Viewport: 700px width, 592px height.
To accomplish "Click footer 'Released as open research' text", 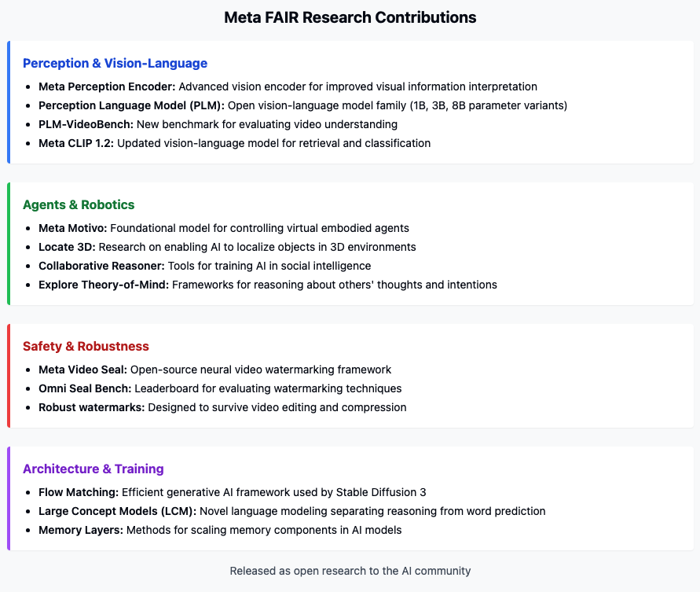I will (350, 571).
